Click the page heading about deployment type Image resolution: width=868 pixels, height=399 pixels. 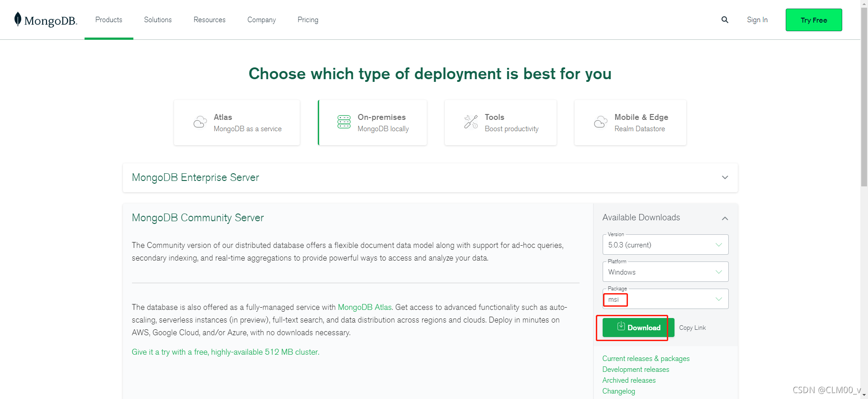point(430,74)
